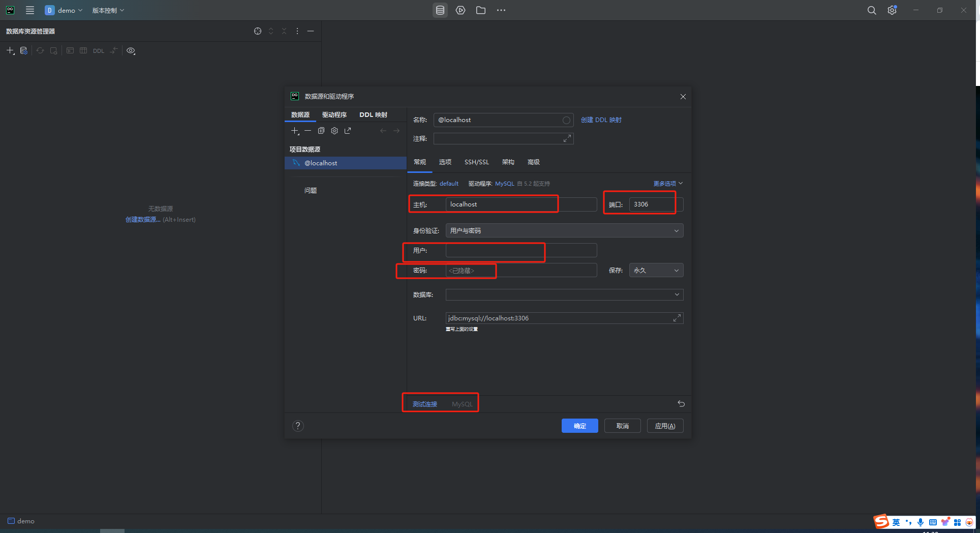980x533 pixels.
Task: Click the 应用(A) button
Action: coord(665,426)
